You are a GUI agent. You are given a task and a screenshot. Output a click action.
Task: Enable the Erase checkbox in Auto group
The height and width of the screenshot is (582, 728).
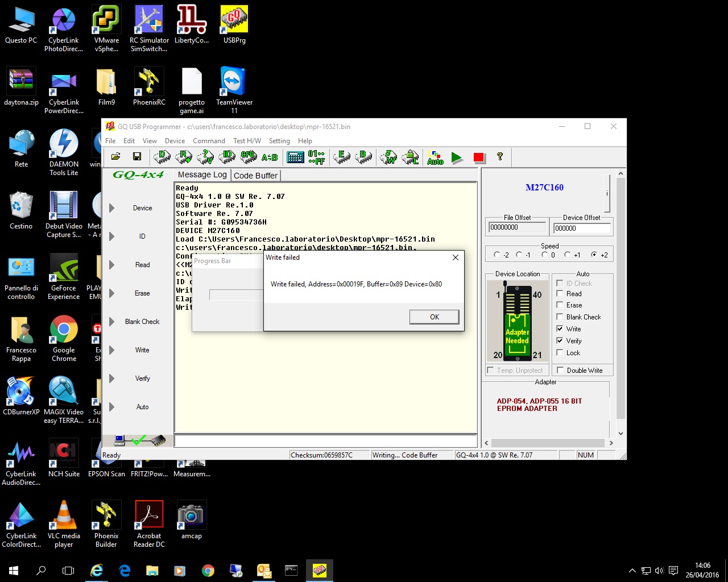[560, 305]
